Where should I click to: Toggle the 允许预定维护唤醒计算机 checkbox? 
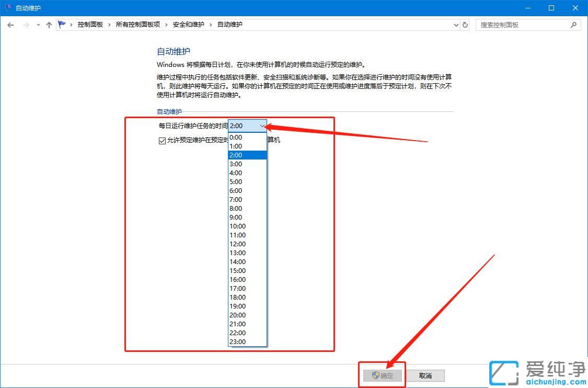[162, 140]
